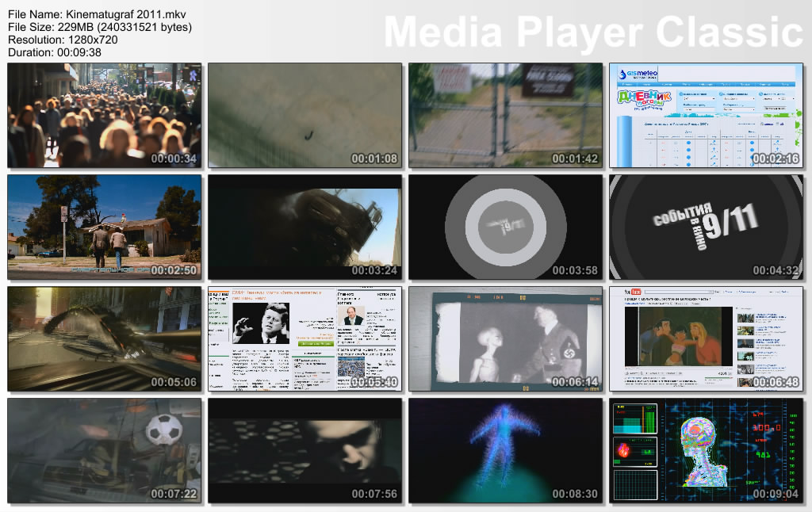Open the medical scan display thumbnail at 00:09:04
The height and width of the screenshot is (512, 812).
coord(706,450)
